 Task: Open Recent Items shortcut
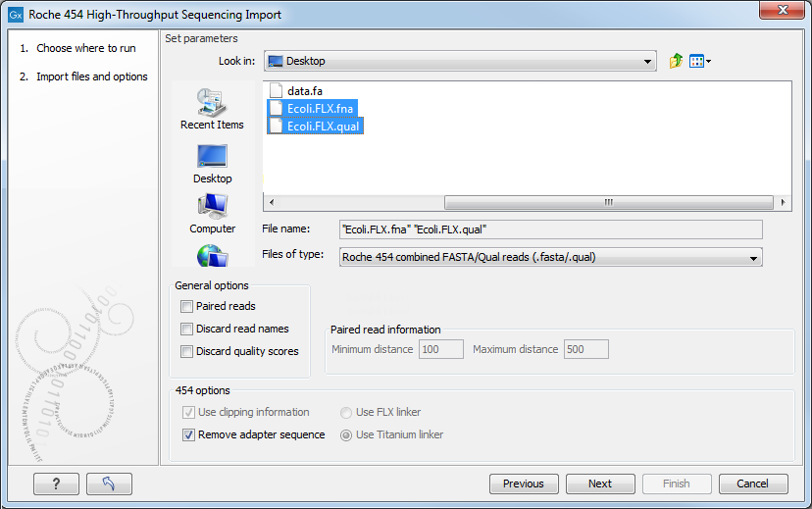pos(212,108)
